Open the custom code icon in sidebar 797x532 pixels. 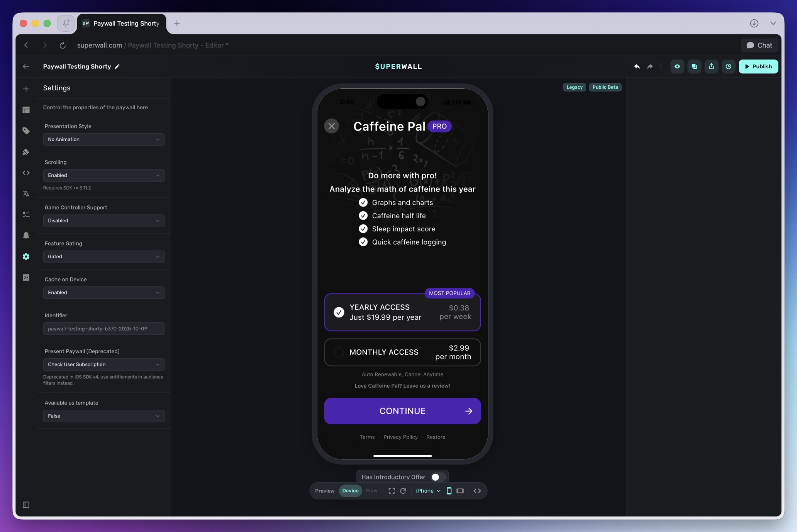(26, 173)
